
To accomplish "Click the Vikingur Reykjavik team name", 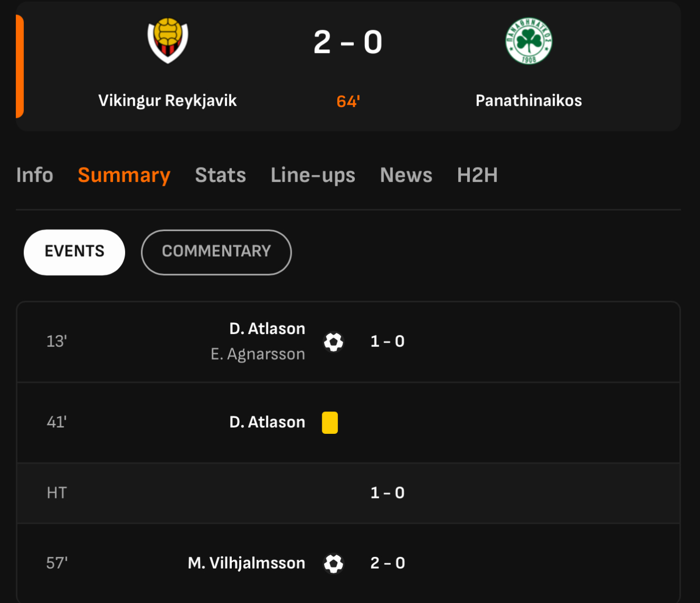I will tap(168, 100).
